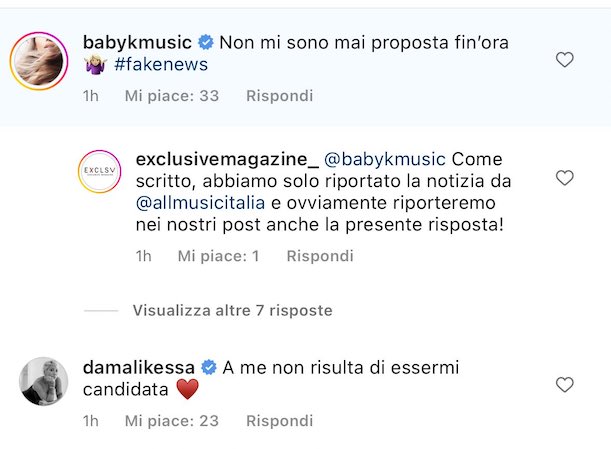View the 23 likes on damalikessa's comment
Viewport: 611px width, 449px height.
[172, 421]
